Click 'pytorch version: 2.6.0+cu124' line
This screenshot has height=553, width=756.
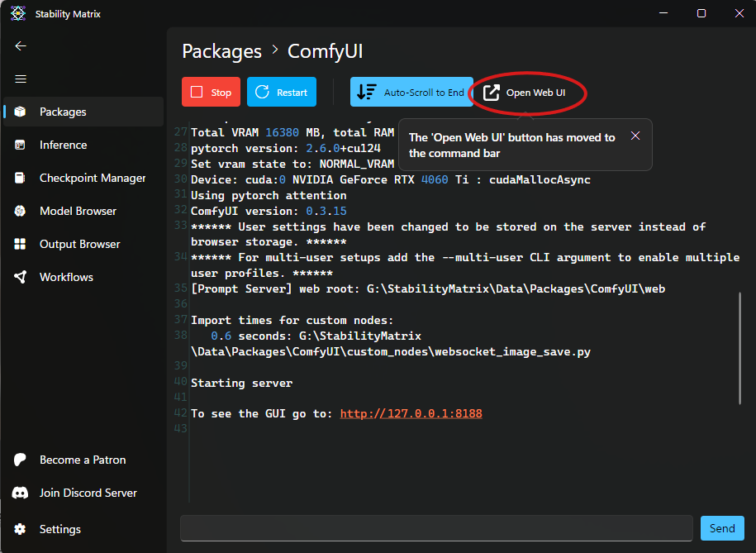pyautogui.click(x=285, y=148)
